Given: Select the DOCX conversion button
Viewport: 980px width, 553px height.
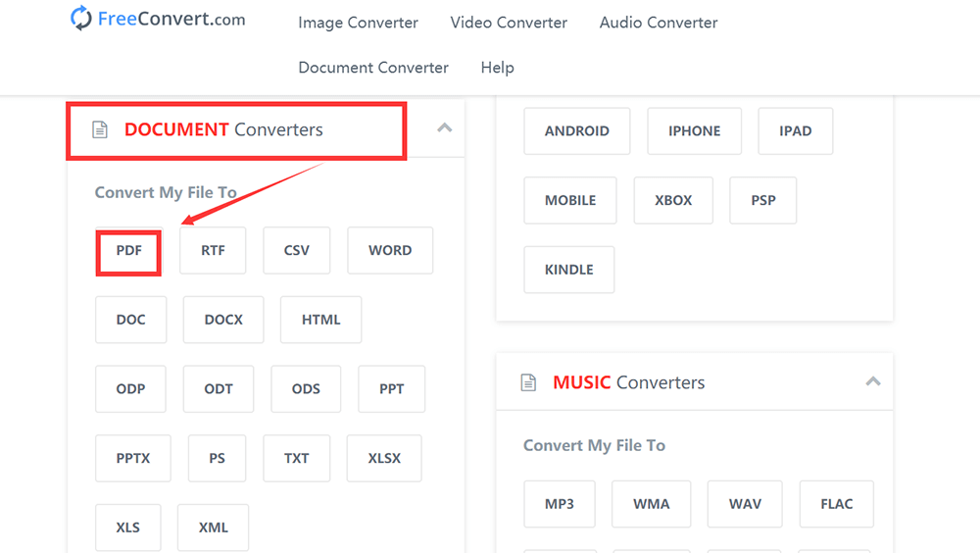Looking at the screenshot, I should [x=223, y=320].
